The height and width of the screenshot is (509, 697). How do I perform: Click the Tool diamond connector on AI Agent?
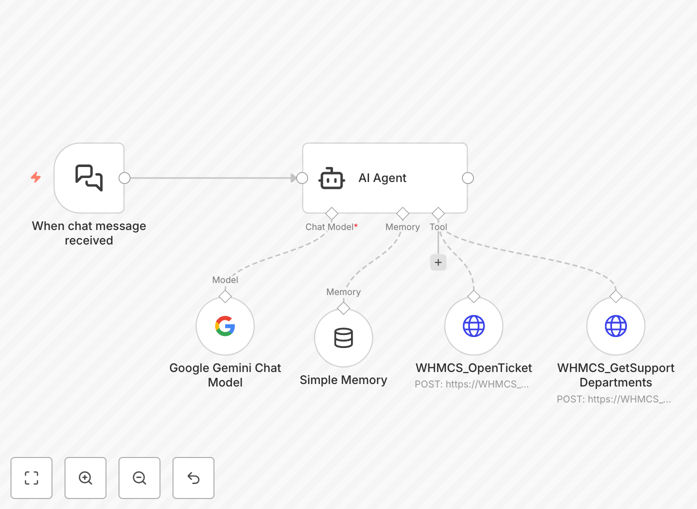click(x=438, y=214)
